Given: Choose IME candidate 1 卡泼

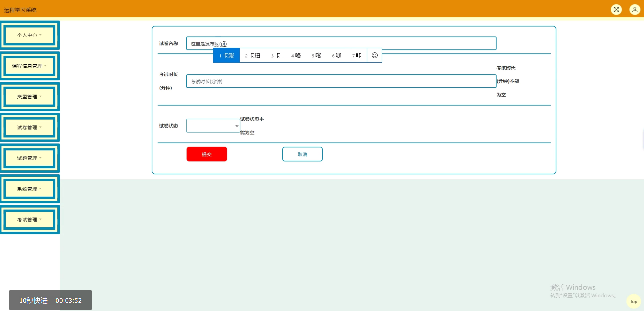Looking at the screenshot, I should coord(226,55).
